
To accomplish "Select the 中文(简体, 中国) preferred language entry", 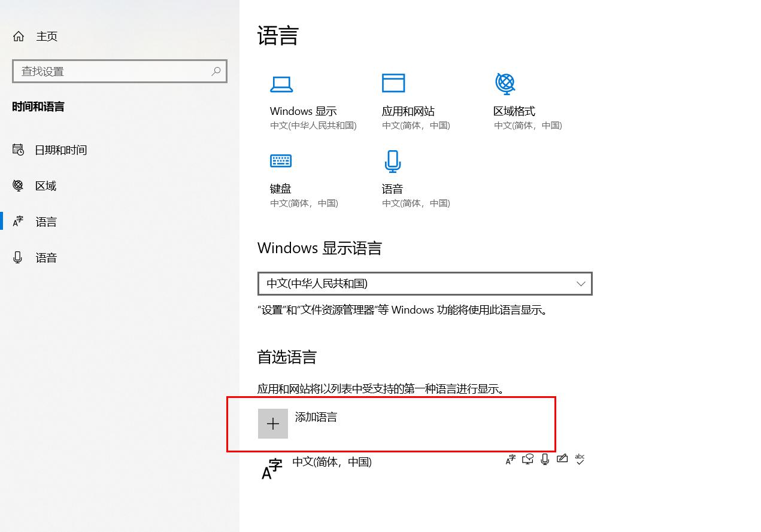I will (332, 461).
